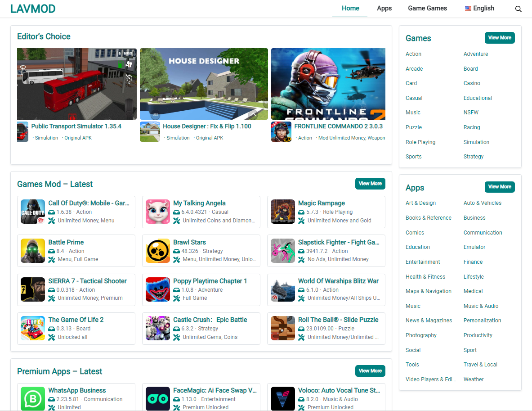Open the English language dropdown
The image size is (532, 411).
click(x=479, y=9)
